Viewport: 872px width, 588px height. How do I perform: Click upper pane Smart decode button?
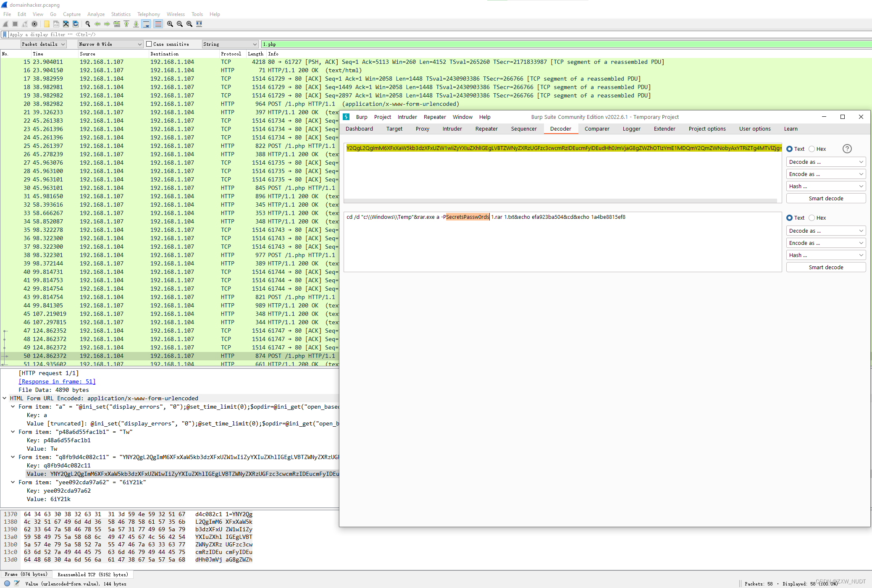tap(826, 198)
